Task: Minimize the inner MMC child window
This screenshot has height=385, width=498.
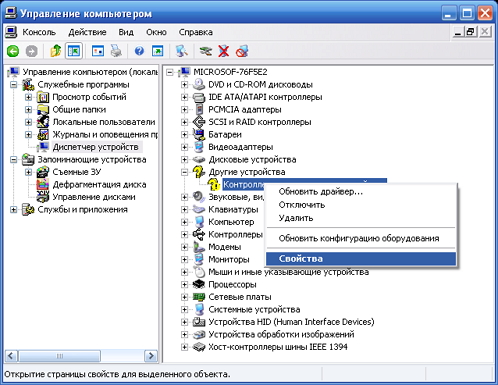Action: [x=458, y=32]
